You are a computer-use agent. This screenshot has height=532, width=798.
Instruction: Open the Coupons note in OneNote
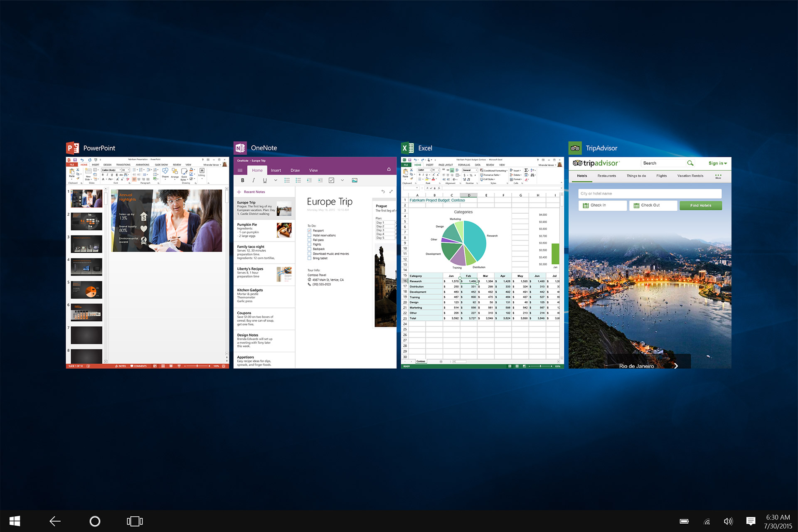pos(264,319)
